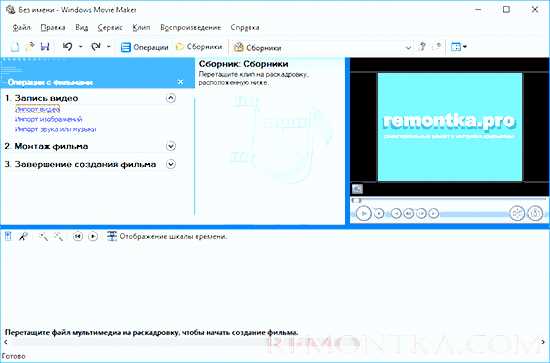The width and height of the screenshot is (550, 363).
Task: Click the Готово status bar text
Action: (13, 356)
